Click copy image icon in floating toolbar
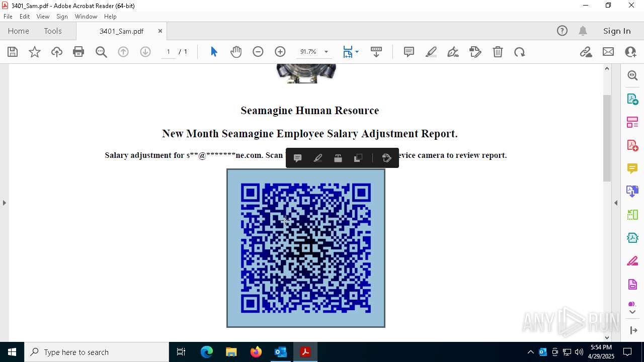 pos(358,158)
